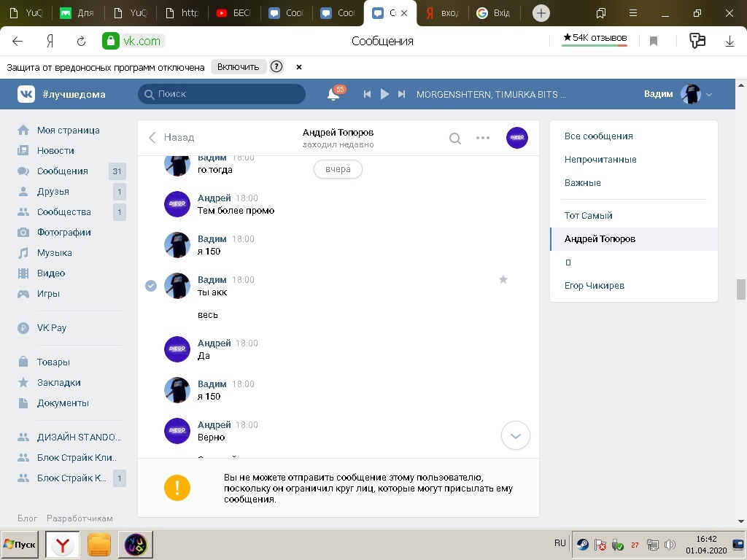This screenshot has width=747, height=560.
Task: Select Друзья in the left sidebar
Action: click(x=53, y=191)
